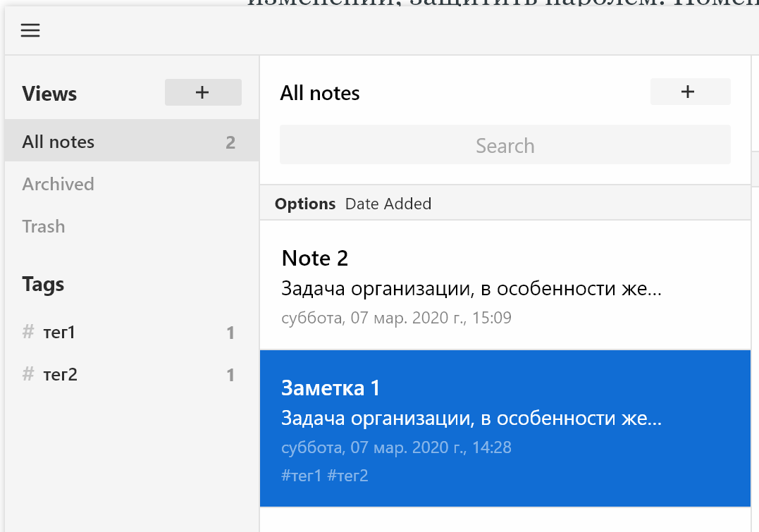Click the hash icon beside тег1
759x532 pixels.
tap(28, 332)
